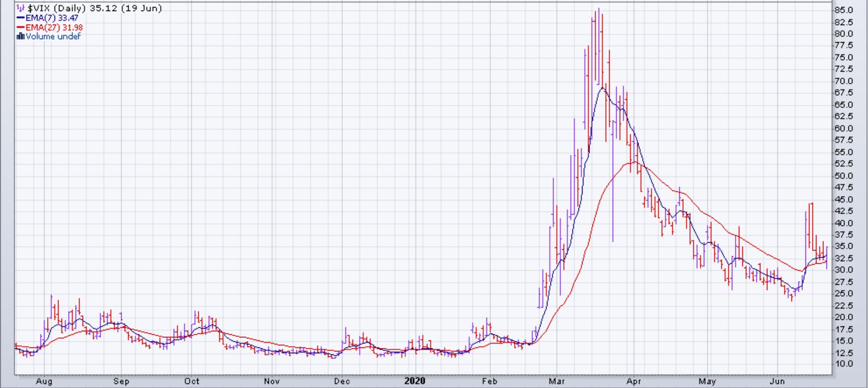The image size is (868, 388).
Task: Click the $VIX price bar icon in legend
Action: coord(21,8)
